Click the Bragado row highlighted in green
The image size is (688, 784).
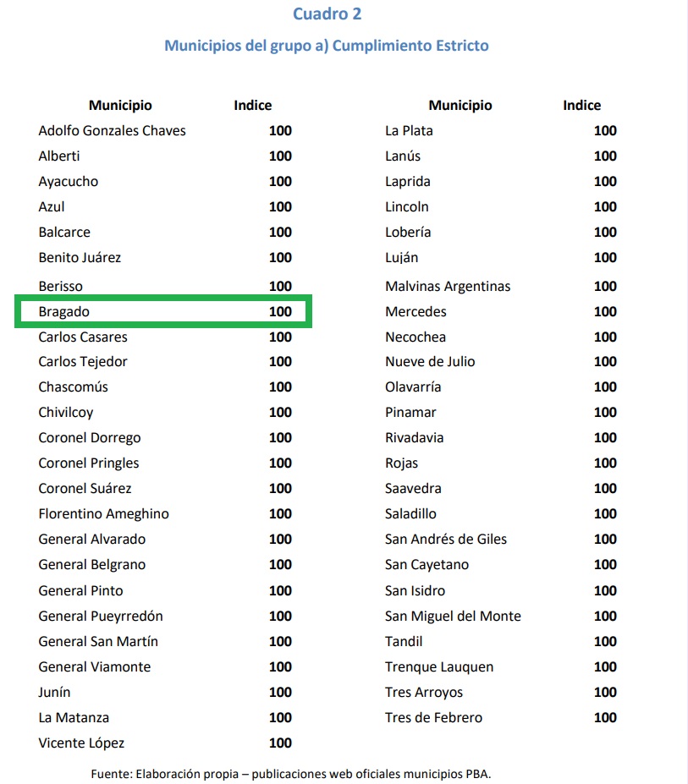point(165,311)
